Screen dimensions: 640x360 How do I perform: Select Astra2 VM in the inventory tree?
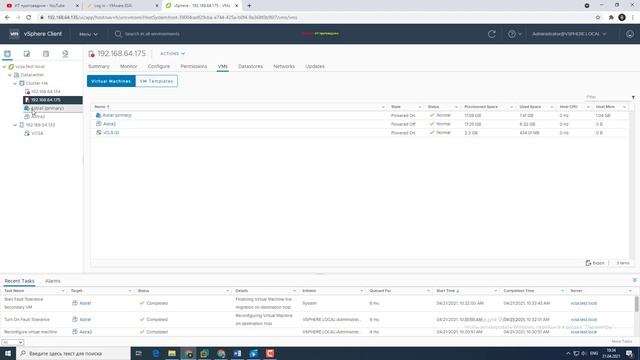[38, 117]
